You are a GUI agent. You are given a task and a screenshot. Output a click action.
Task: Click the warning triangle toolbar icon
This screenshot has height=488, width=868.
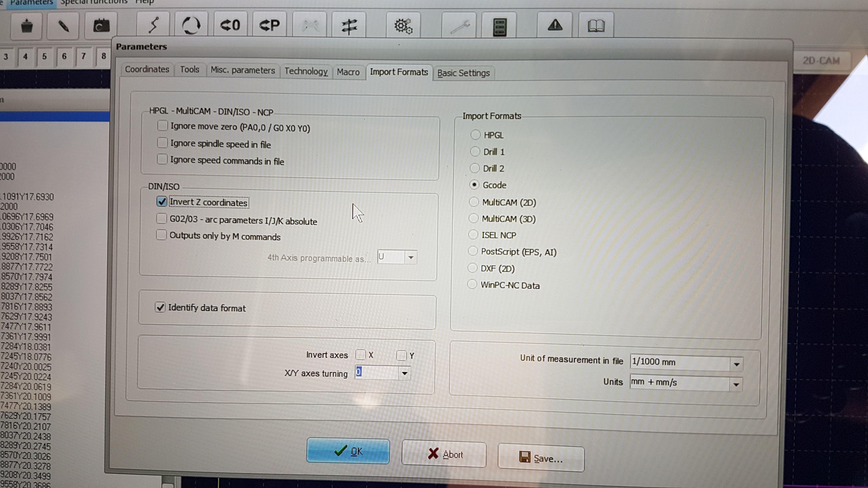point(555,25)
